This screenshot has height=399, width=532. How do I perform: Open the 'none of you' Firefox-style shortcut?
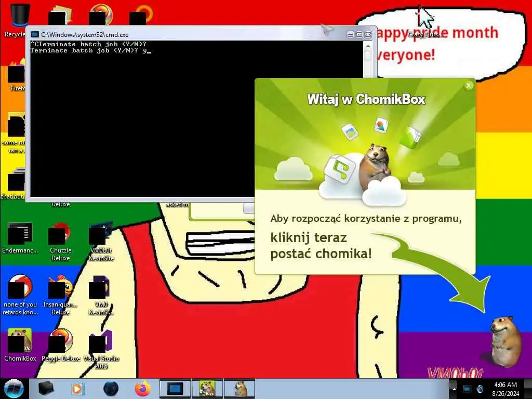tap(20, 295)
